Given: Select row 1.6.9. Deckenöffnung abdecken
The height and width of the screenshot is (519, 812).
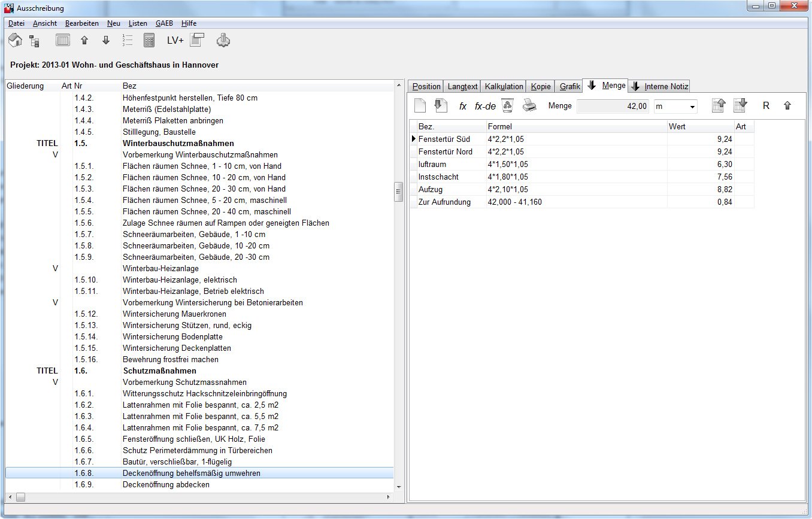Looking at the screenshot, I should pos(199,485).
